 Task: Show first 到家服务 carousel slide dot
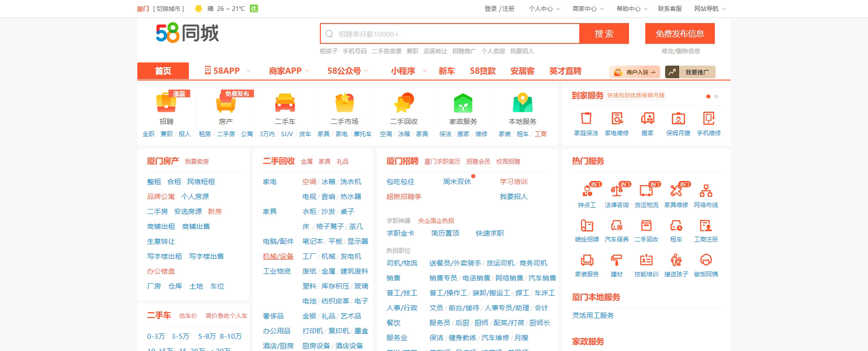pos(708,96)
